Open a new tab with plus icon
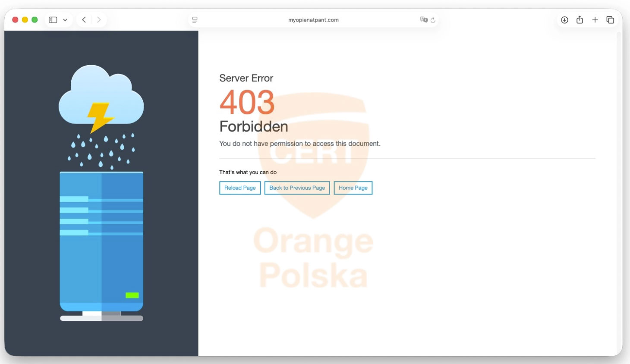The height and width of the screenshot is (364, 630). (x=595, y=20)
